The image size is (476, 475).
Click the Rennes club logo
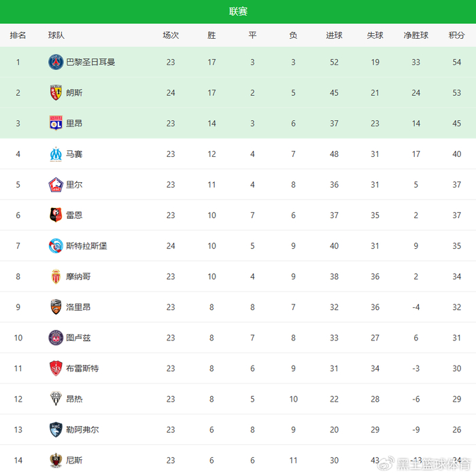pos(56,215)
